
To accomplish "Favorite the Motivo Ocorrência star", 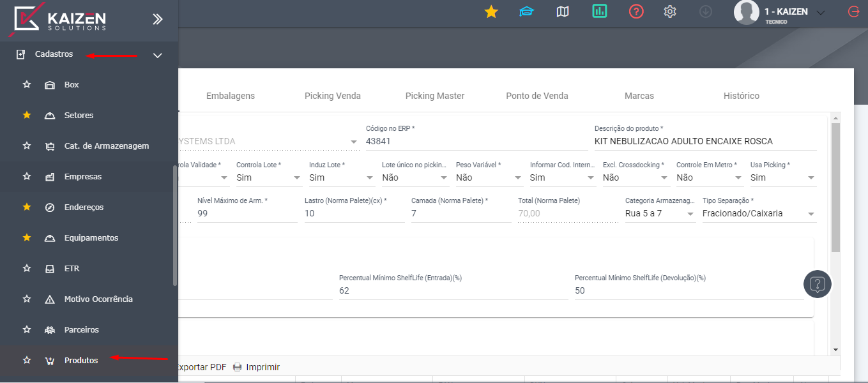I will pos(27,299).
